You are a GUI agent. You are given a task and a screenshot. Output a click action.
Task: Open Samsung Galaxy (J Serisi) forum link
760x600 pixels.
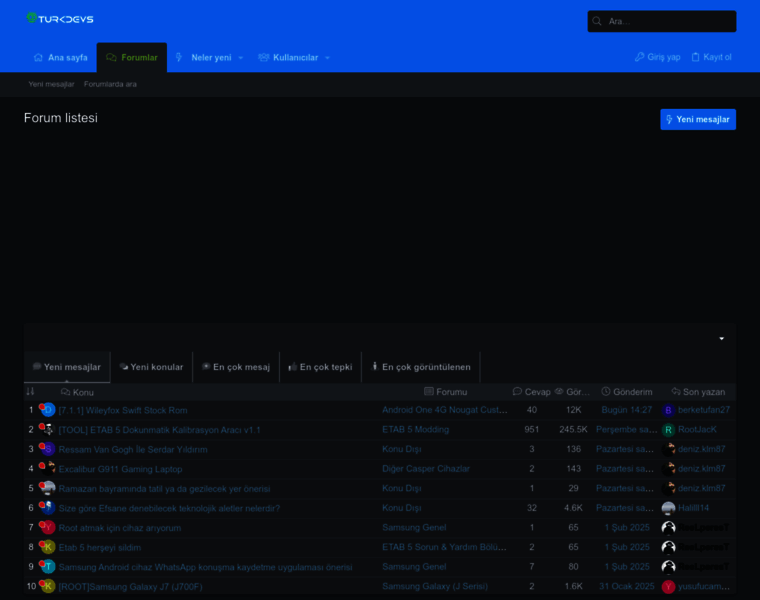click(435, 586)
